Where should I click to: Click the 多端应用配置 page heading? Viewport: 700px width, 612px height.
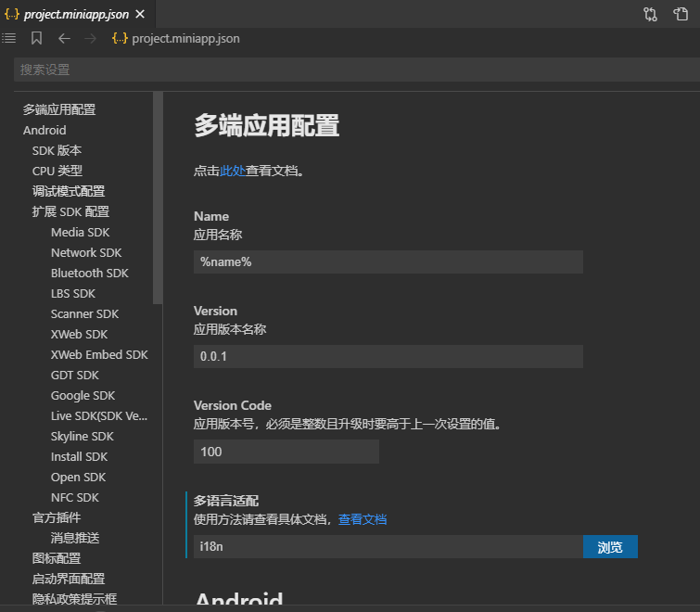[x=266, y=125]
